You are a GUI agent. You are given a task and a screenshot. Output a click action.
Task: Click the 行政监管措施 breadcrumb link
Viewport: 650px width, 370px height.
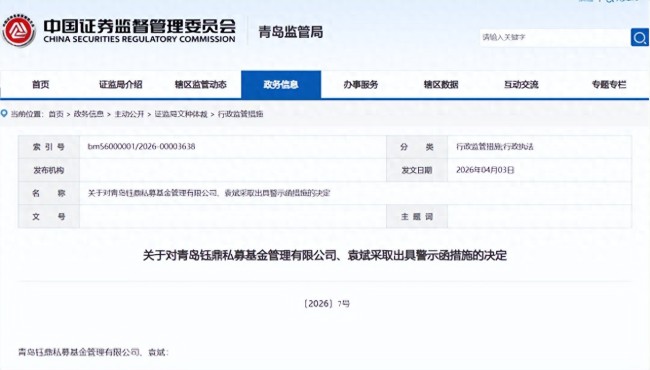[x=240, y=114]
